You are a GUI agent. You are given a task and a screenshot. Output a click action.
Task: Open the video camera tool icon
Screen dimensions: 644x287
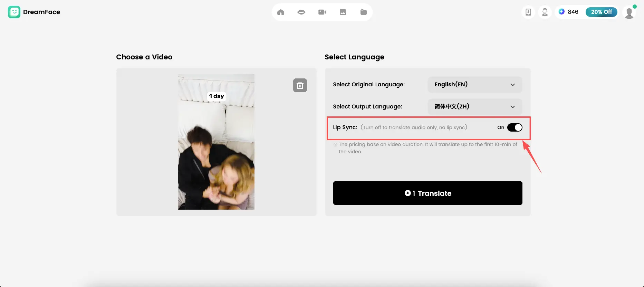pyautogui.click(x=322, y=12)
